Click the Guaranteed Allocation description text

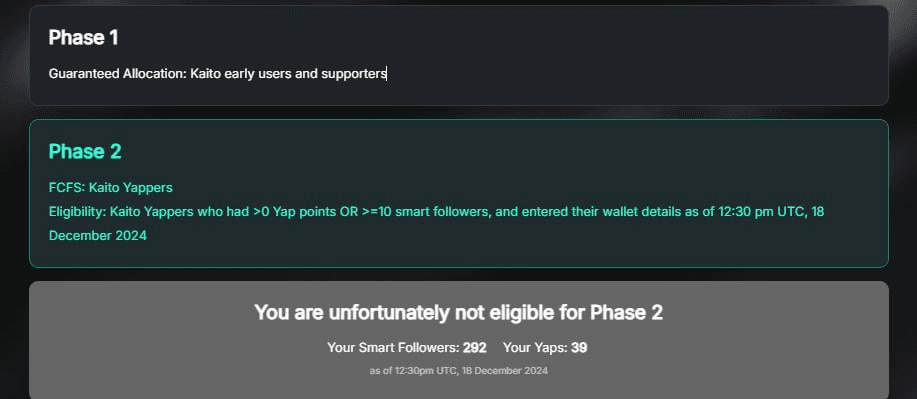(x=218, y=74)
